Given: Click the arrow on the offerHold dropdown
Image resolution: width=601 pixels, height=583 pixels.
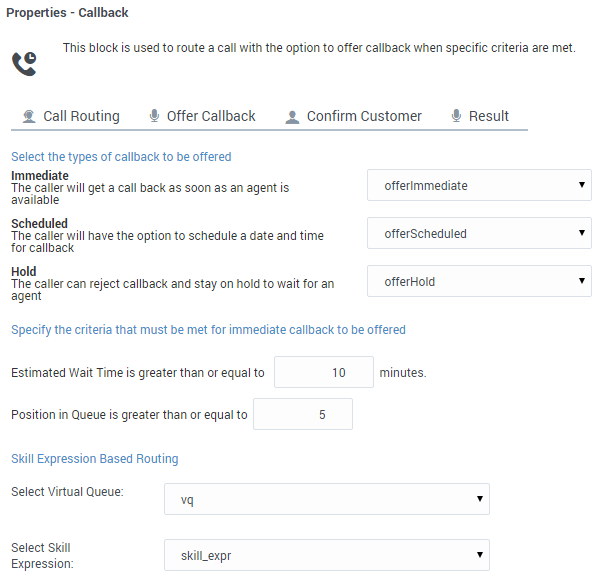Looking at the screenshot, I should click(x=582, y=281).
